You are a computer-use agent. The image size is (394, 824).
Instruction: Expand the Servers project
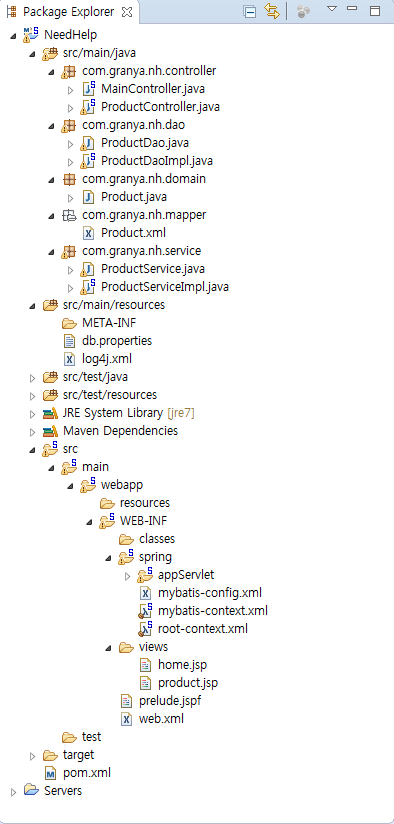[14, 791]
